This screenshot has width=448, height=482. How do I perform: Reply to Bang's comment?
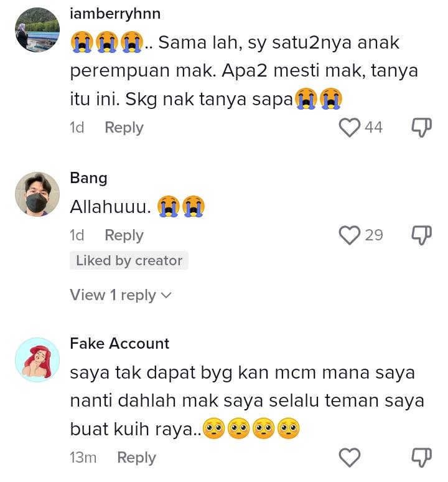124,235
